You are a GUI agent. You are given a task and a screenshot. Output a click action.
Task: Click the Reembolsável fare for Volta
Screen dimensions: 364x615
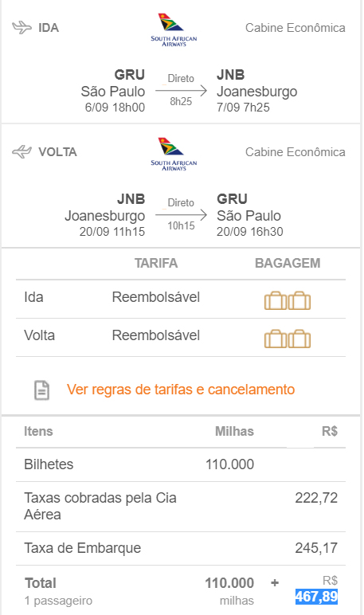pyautogui.click(x=156, y=335)
